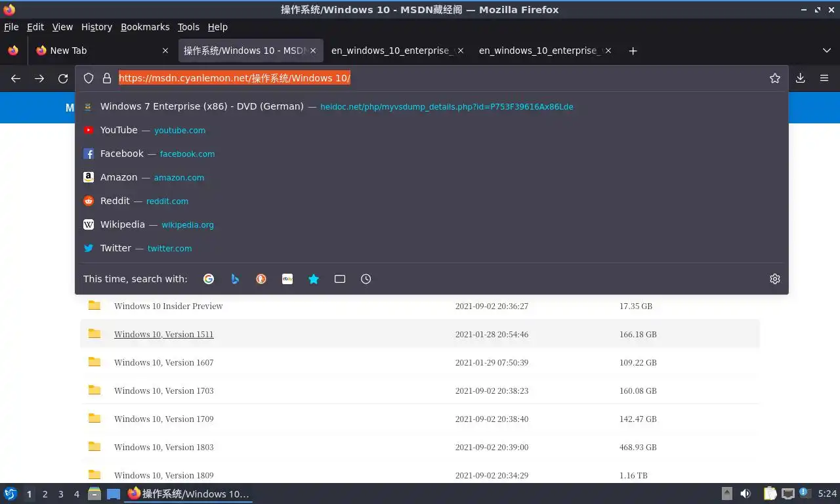Open the Firefox hamburger menu
Screen dimensions: 840x504
824,78
